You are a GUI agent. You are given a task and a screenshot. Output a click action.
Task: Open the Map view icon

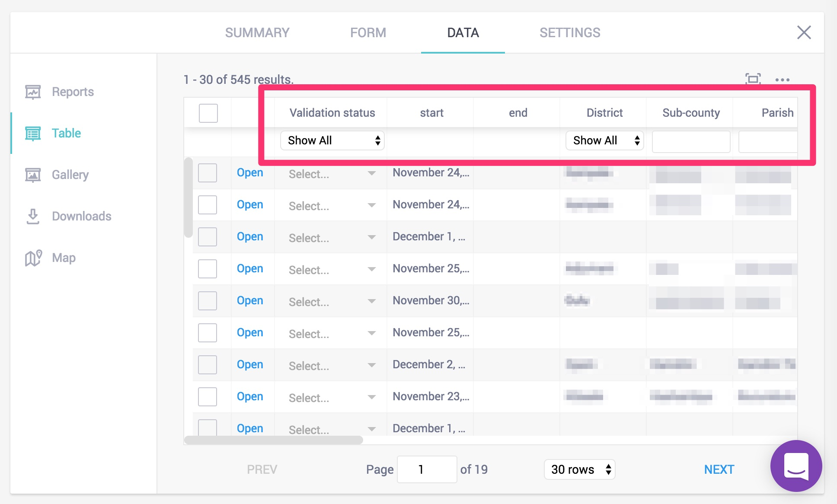point(33,258)
